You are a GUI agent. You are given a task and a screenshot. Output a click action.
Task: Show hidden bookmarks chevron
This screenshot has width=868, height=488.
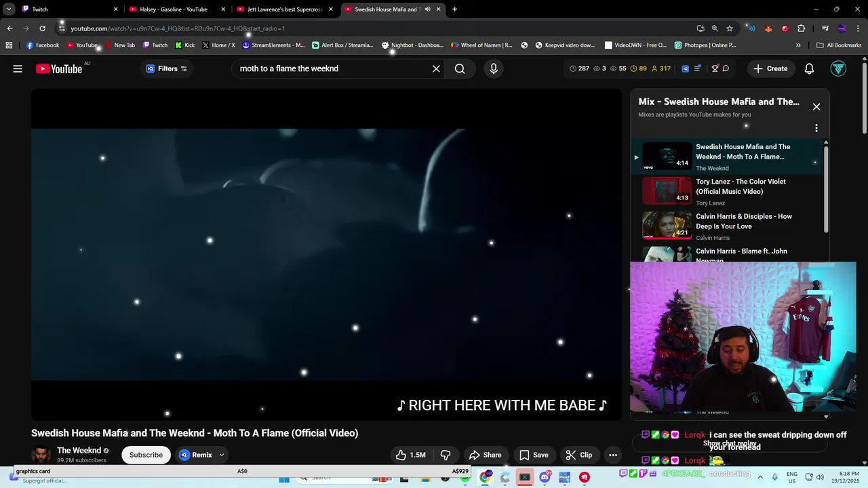click(x=798, y=45)
